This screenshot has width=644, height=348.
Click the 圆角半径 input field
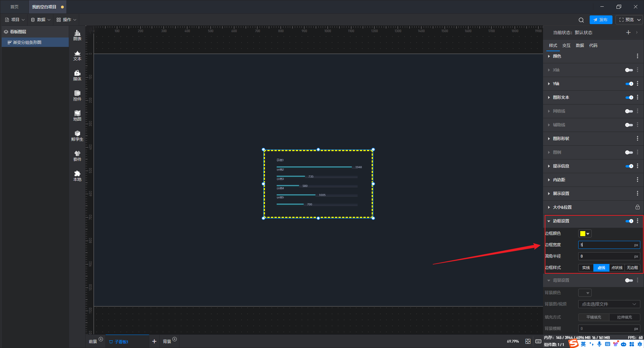609,256
